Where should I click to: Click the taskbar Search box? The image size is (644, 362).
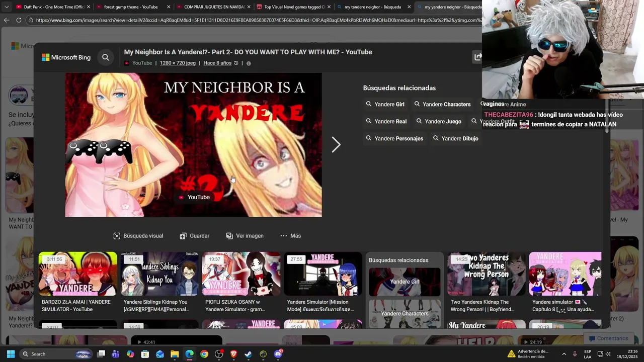[56, 354]
